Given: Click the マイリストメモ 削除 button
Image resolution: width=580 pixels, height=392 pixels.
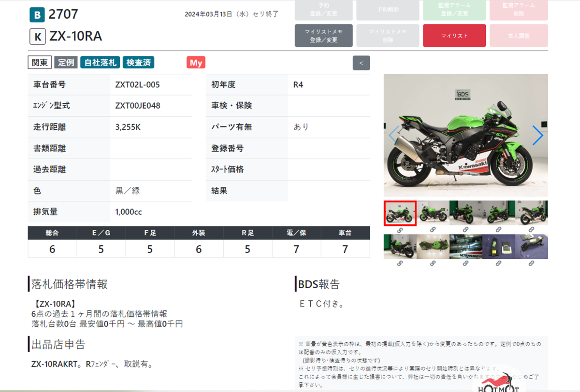Looking at the screenshot, I should click(x=388, y=36).
